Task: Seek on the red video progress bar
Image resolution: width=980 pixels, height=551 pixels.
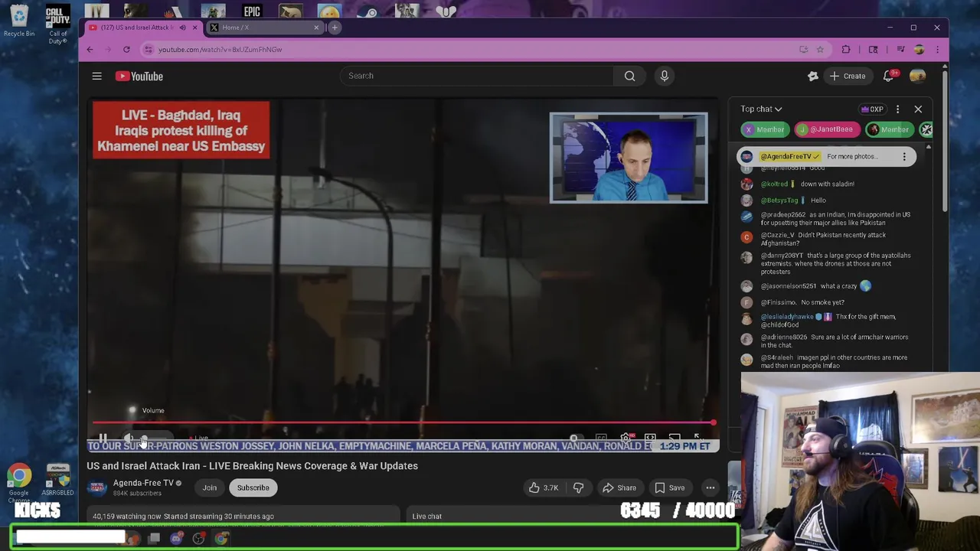Action: (x=403, y=422)
